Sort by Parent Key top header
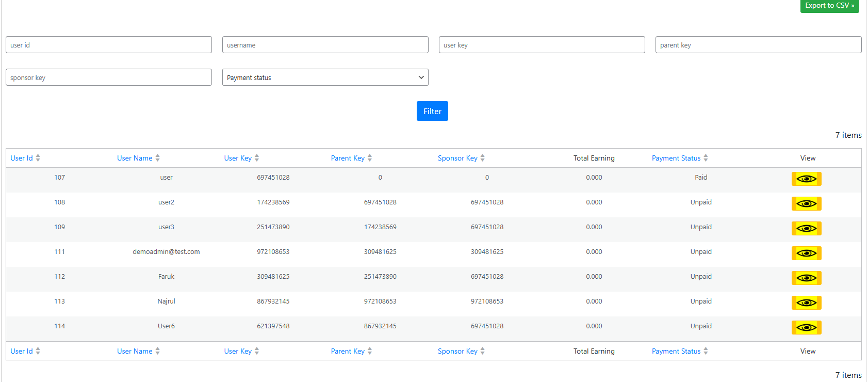868x382 pixels. click(348, 158)
